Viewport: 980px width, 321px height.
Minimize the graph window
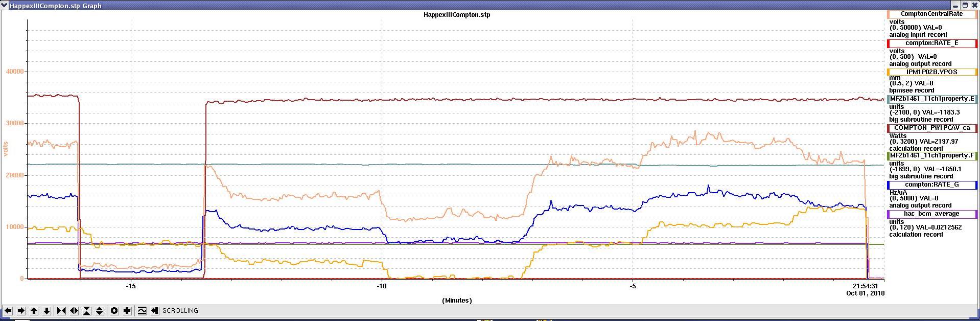956,5
